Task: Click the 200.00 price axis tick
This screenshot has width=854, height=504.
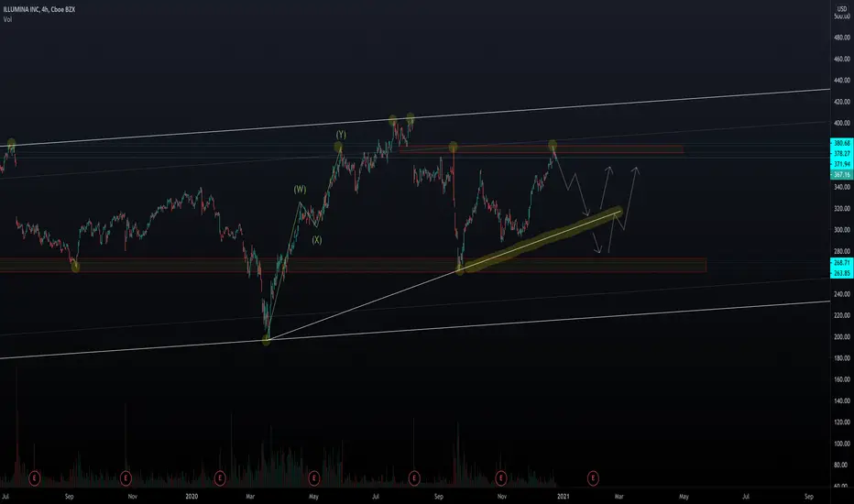Action: click(842, 336)
